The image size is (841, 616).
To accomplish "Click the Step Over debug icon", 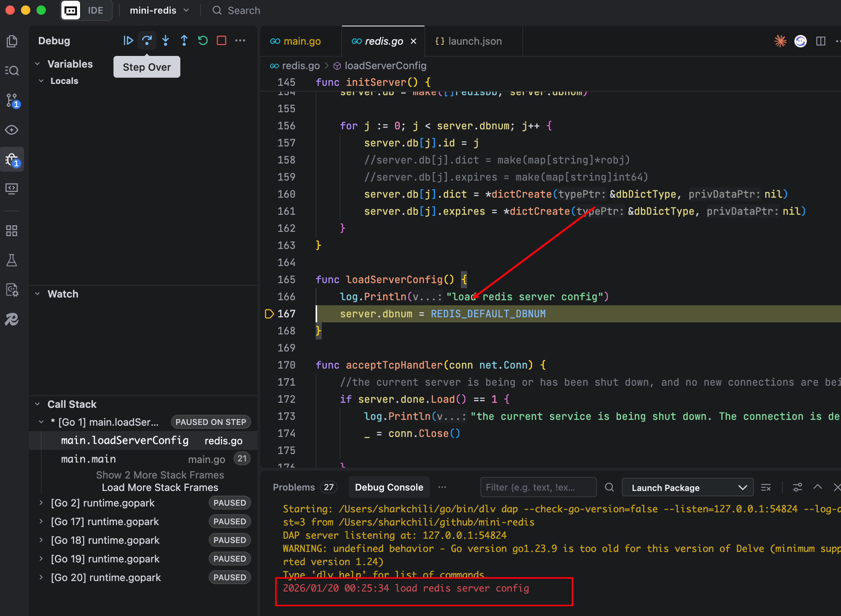I will (x=147, y=40).
